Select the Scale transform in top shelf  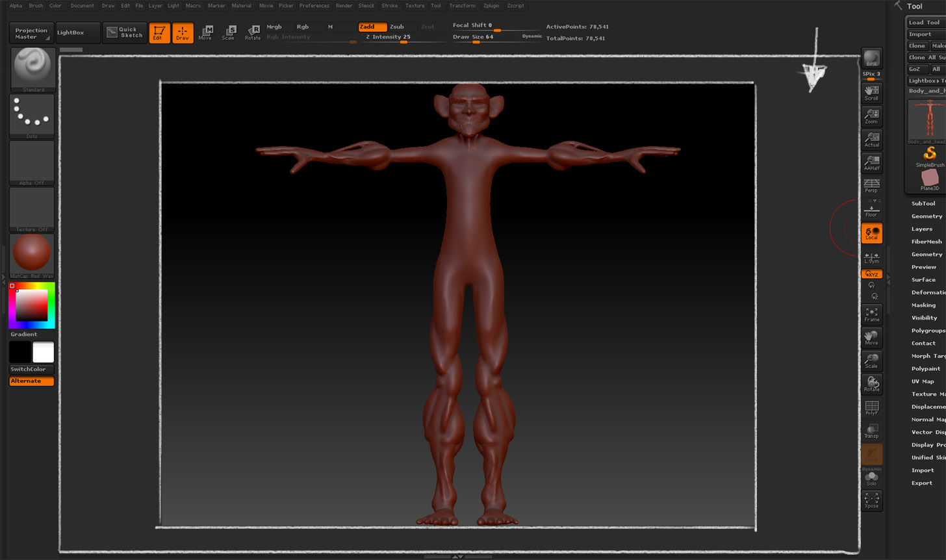coord(229,33)
